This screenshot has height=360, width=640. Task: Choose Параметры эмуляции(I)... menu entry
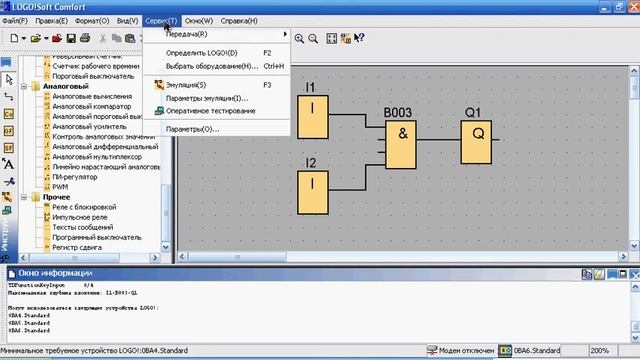(x=216, y=98)
